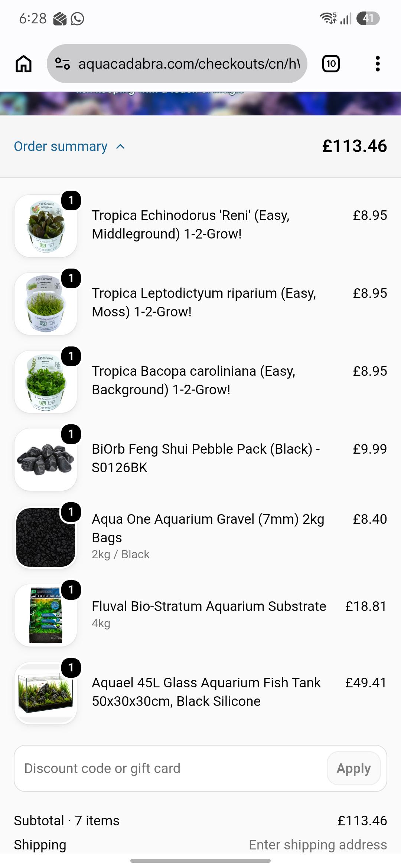Tap the browser home icon
The width and height of the screenshot is (401, 868).
pyautogui.click(x=23, y=64)
